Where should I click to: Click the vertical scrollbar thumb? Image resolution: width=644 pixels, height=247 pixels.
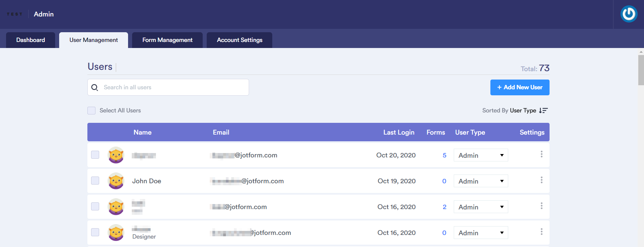click(641, 70)
